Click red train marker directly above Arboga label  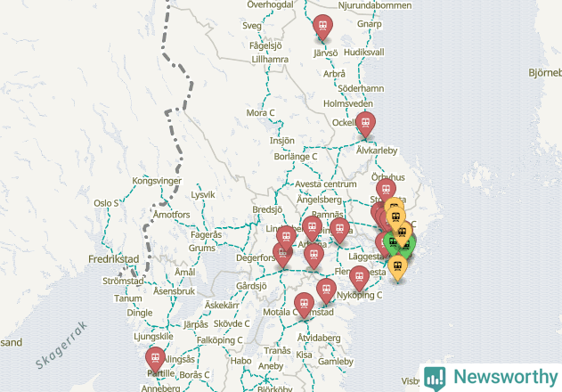[312, 228]
